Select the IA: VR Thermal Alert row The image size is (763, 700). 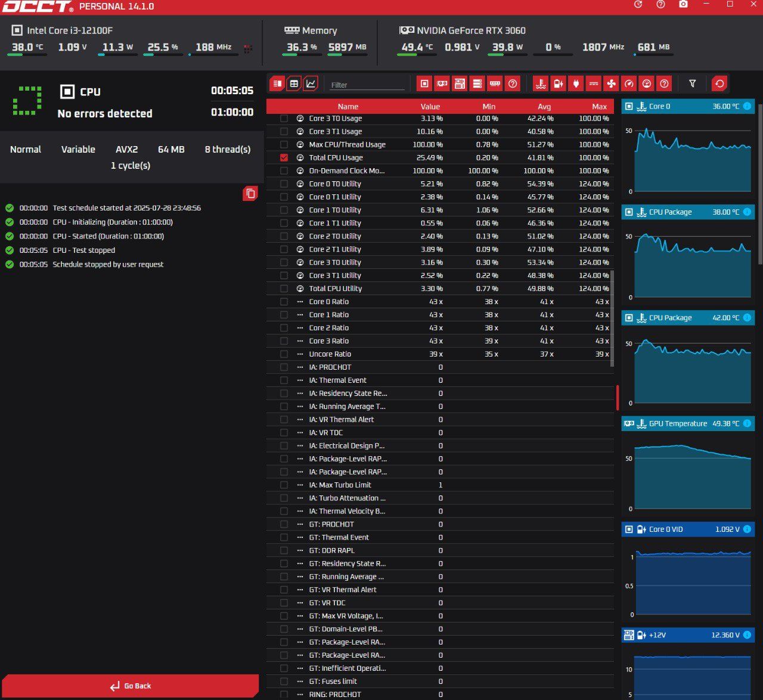point(440,419)
